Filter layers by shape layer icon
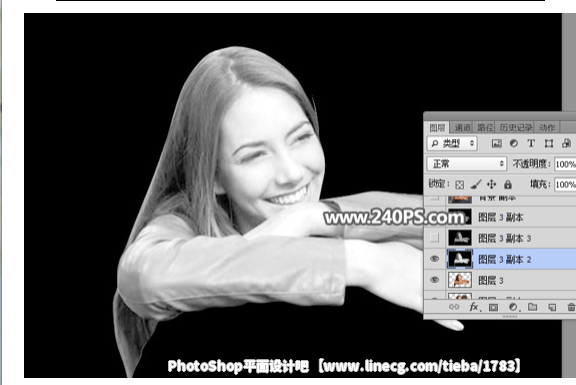This screenshot has width=576, height=385. click(x=549, y=143)
